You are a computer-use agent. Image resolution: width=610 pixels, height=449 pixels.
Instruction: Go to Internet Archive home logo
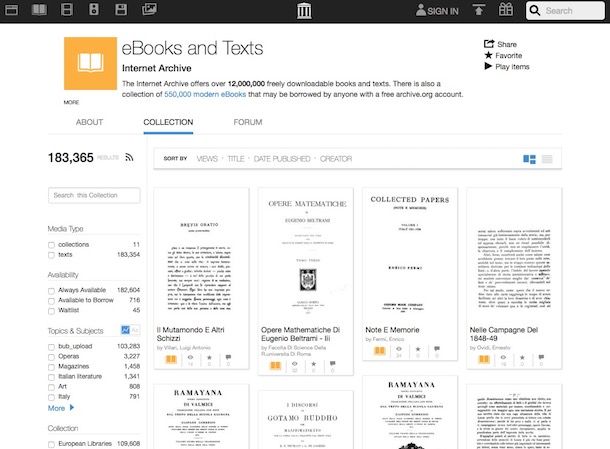[304, 11]
